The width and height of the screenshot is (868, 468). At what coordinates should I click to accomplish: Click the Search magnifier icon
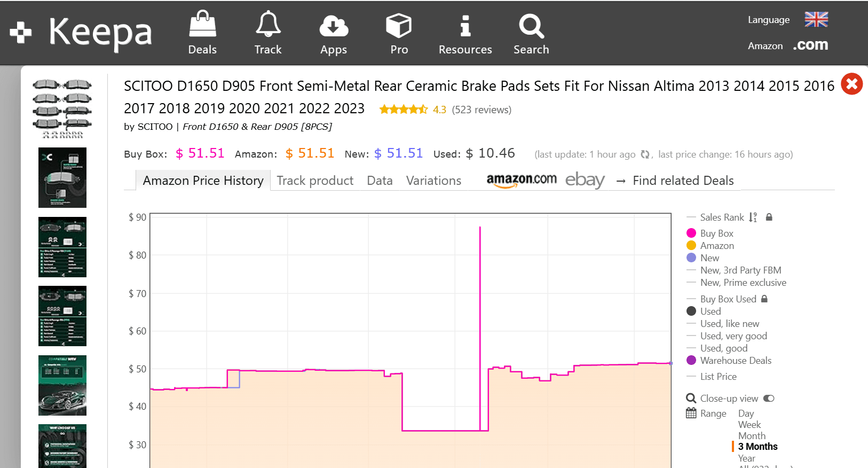pyautogui.click(x=531, y=26)
